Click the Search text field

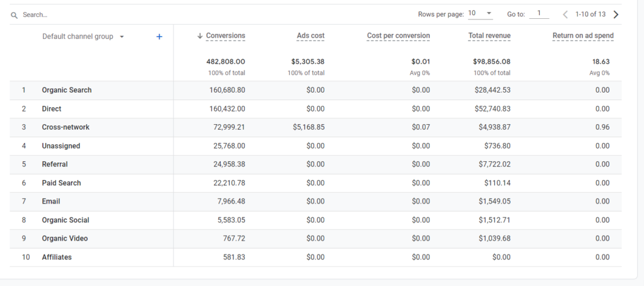point(123,15)
